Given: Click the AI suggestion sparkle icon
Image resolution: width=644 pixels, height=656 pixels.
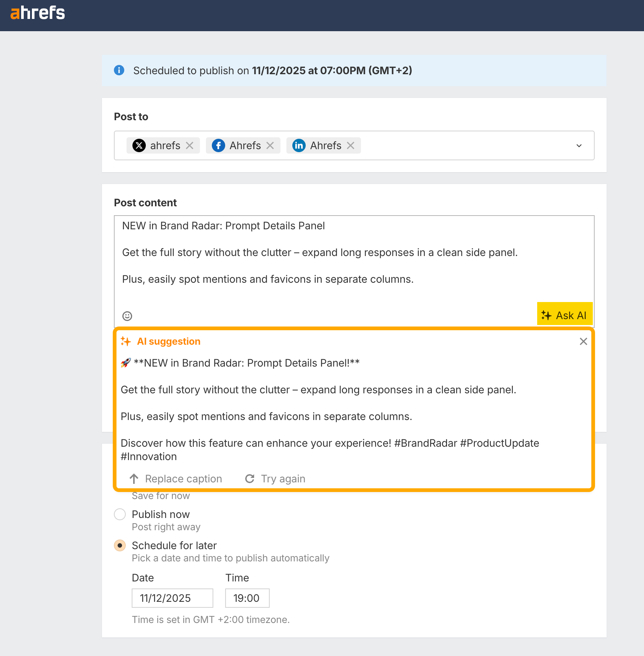Looking at the screenshot, I should (125, 341).
